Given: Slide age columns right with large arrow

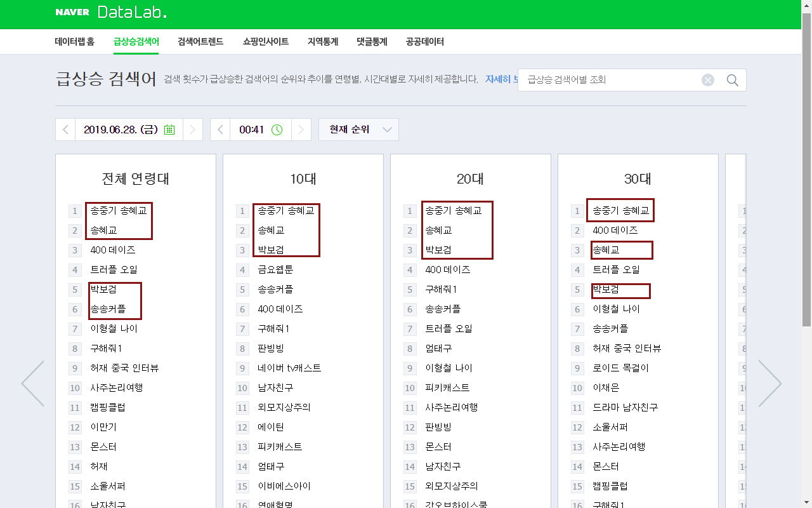Looking at the screenshot, I should (769, 384).
